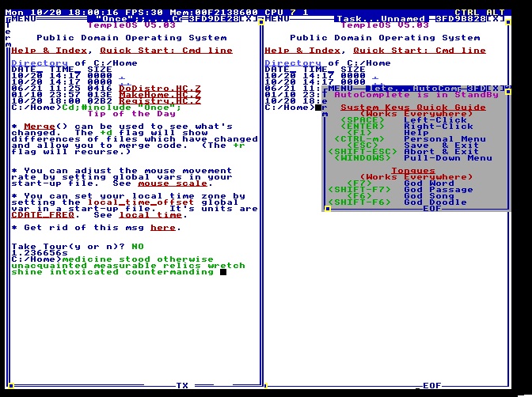The height and width of the screenshot is (397, 532).
Task: Follow the CDATE_FREQ link
Action: pos(43,215)
